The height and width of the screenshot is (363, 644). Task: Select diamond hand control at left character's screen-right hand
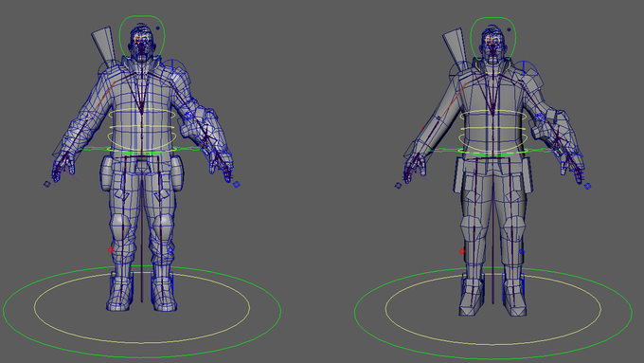[x=236, y=185]
